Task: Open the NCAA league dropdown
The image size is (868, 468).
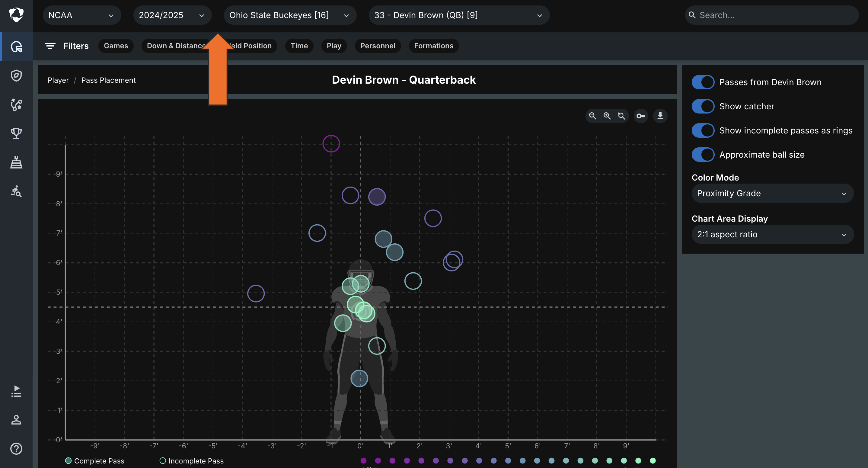Action: click(x=81, y=15)
